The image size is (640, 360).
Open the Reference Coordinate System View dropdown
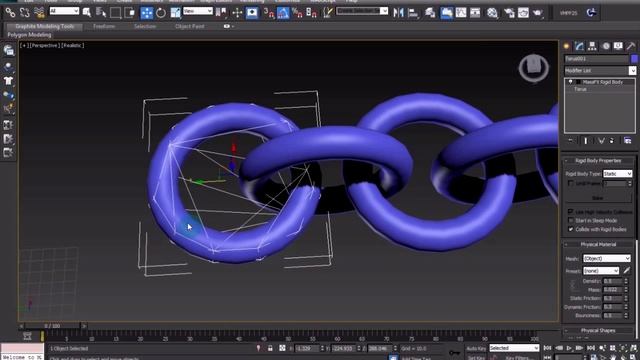click(x=198, y=11)
